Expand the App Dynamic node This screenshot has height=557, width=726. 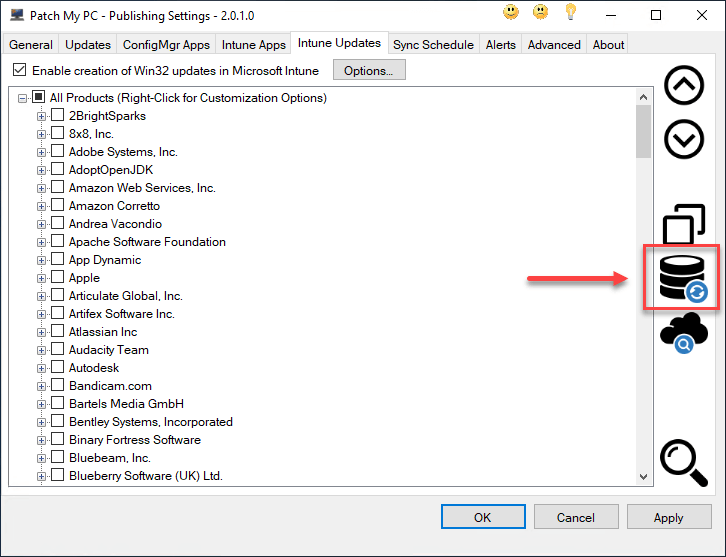[x=41, y=261]
